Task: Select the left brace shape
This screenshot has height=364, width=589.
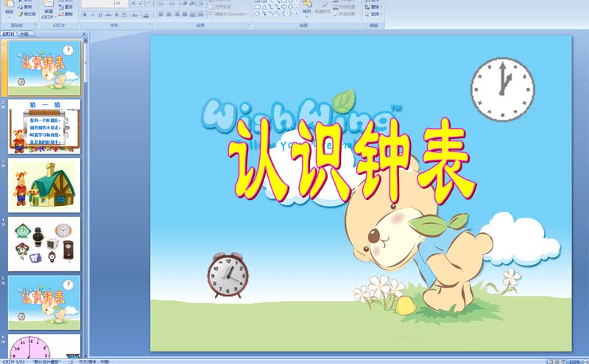Action: [x=283, y=13]
